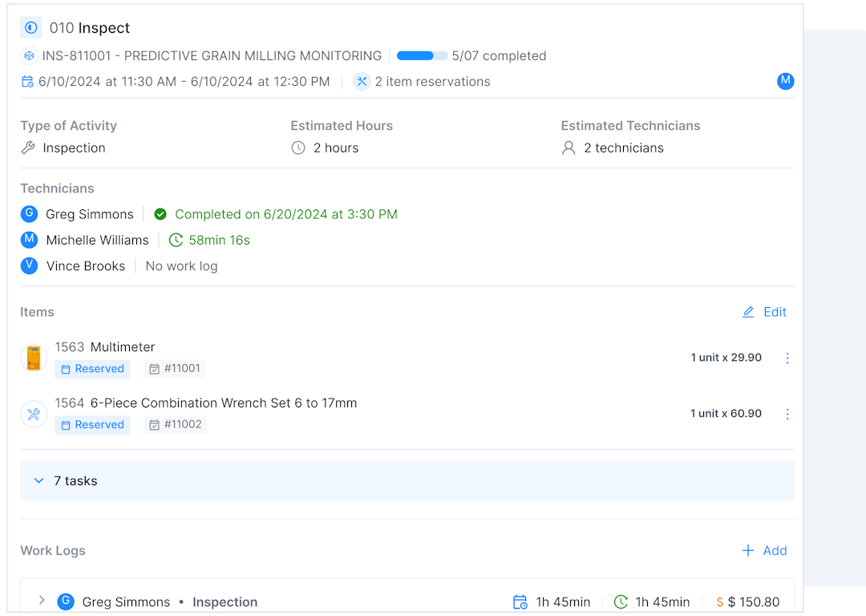Open the Wrench Set three-dot options menu
The image size is (866, 616).
point(787,414)
